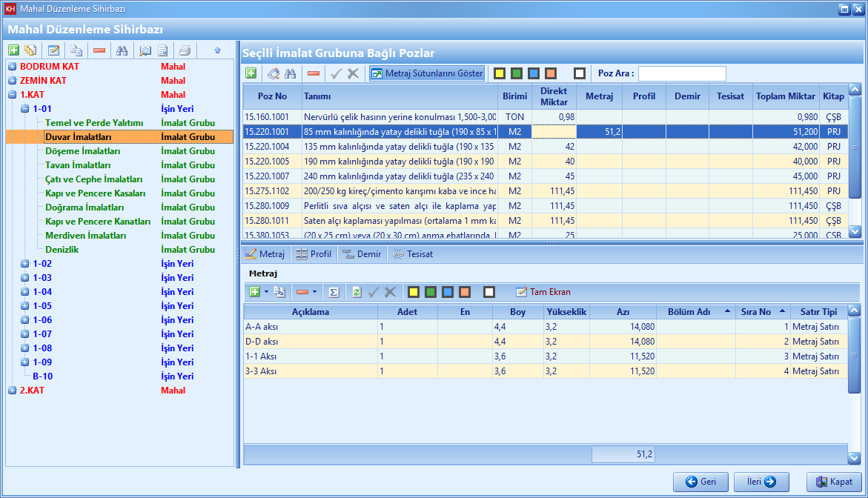
Task: Click the edit pencil icon in tree toolbar
Action: click(x=53, y=50)
